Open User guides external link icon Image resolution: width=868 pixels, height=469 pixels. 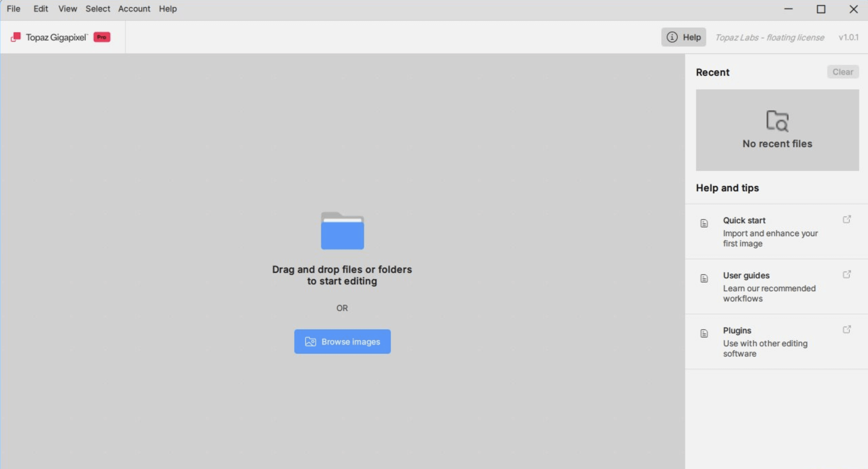[x=846, y=275]
